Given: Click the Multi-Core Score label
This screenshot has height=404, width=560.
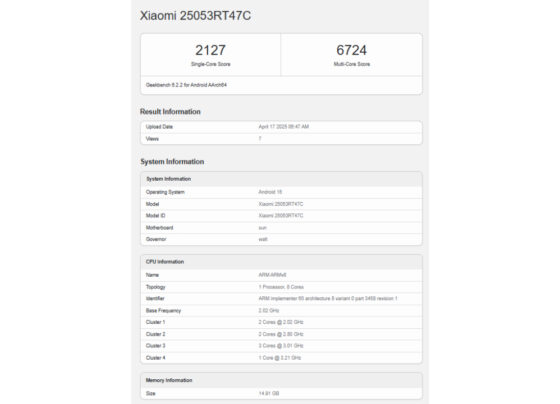Looking at the screenshot, I should (352, 64).
